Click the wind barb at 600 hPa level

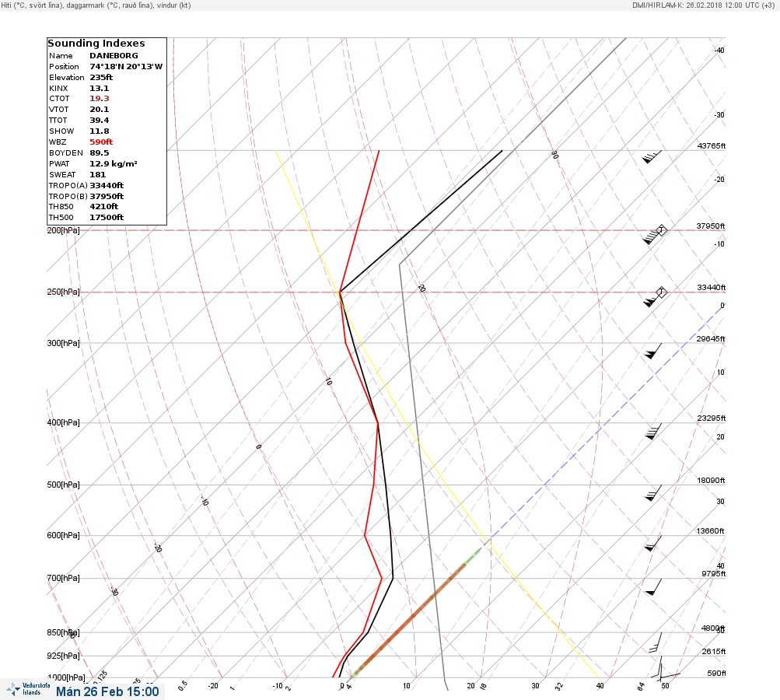pos(652,544)
